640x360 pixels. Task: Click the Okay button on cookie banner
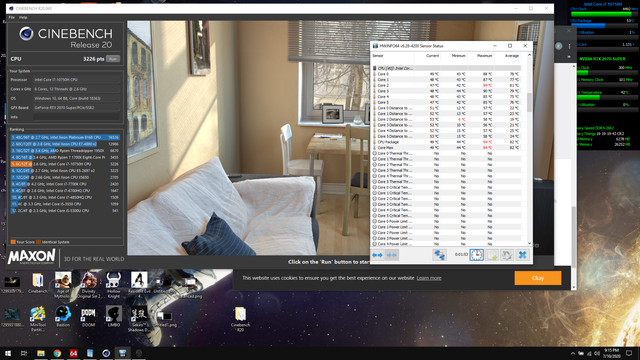pyautogui.click(x=538, y=278)
